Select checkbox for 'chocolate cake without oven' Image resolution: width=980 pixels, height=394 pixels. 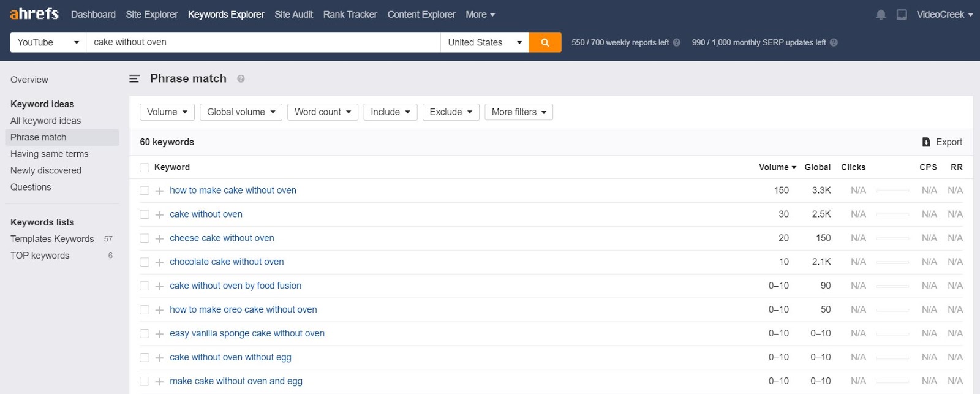coord(145,262)
